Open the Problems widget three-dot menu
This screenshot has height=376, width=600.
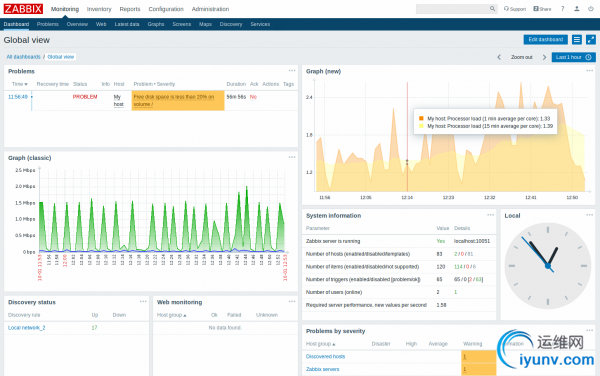[292, 71]
